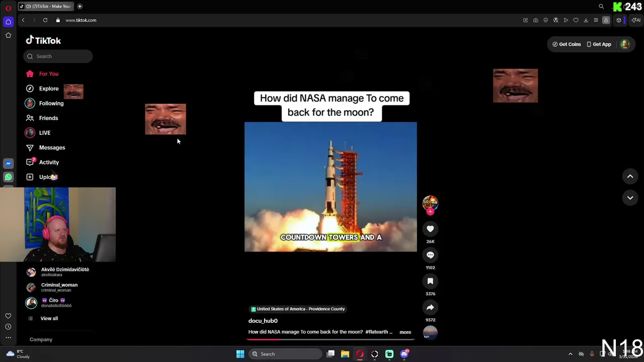Expand the caption with 'more'
Viewport: 644px width, 362px height.
tap(405, 332)
